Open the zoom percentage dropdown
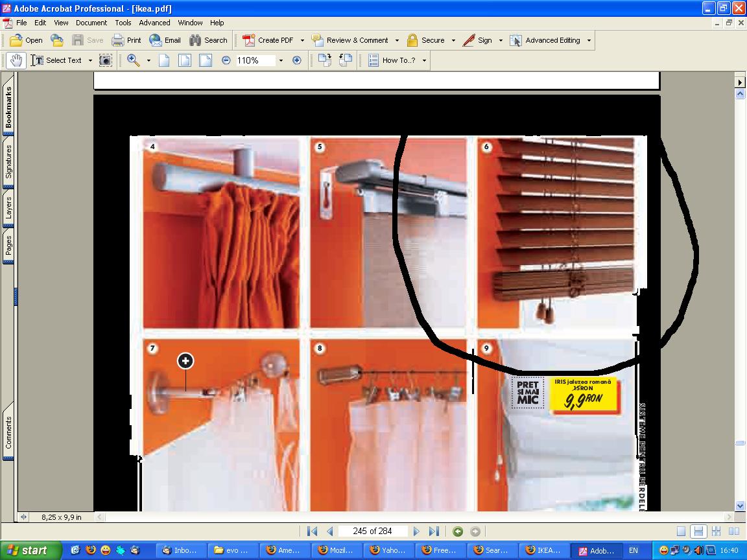747x560 pixels. (x=281, y=60)
